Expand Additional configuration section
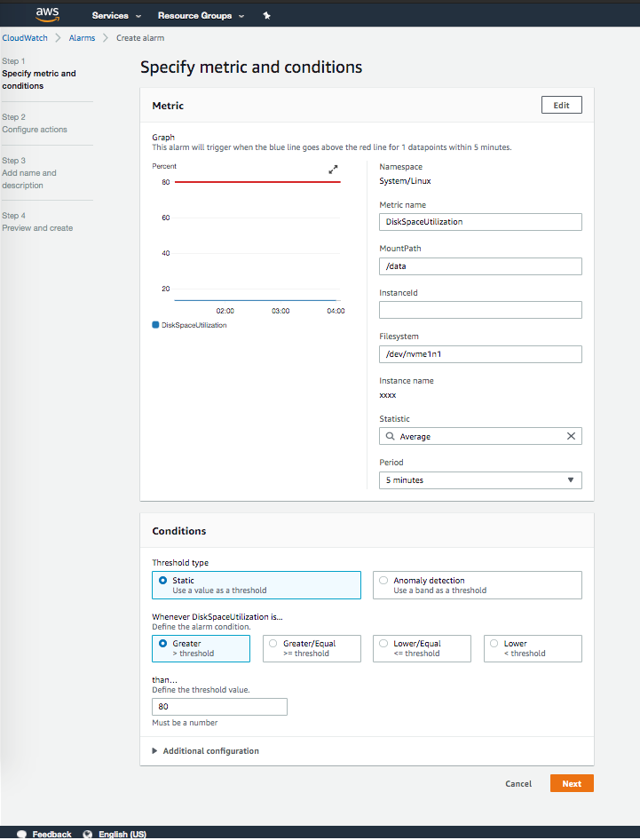 click(x=205, y=751)
